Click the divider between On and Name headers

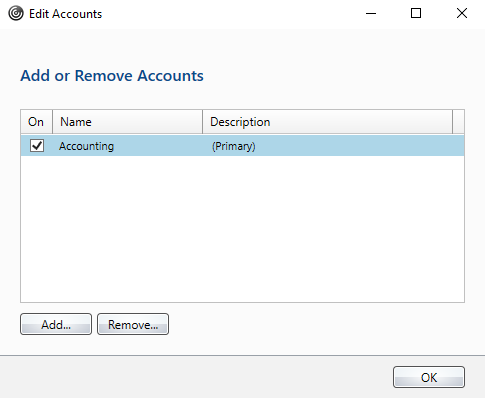tap(52, 122)
